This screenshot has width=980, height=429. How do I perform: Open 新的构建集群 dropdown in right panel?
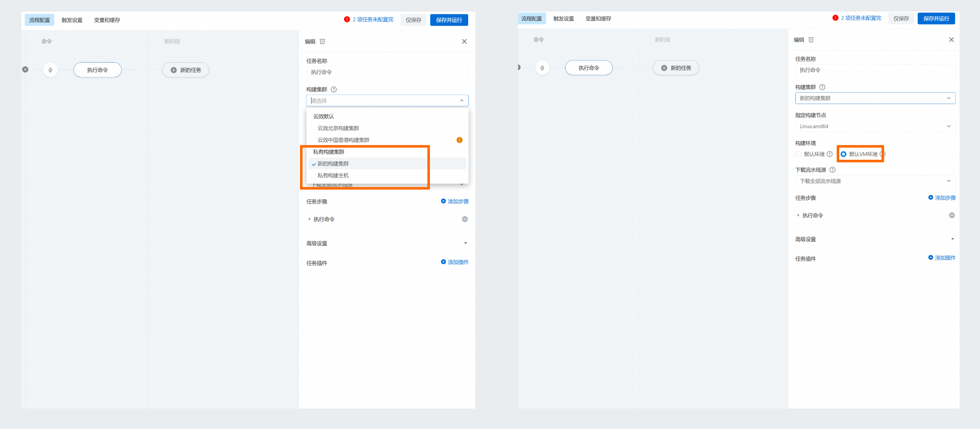pyautogui.click(x=875, y=98)
